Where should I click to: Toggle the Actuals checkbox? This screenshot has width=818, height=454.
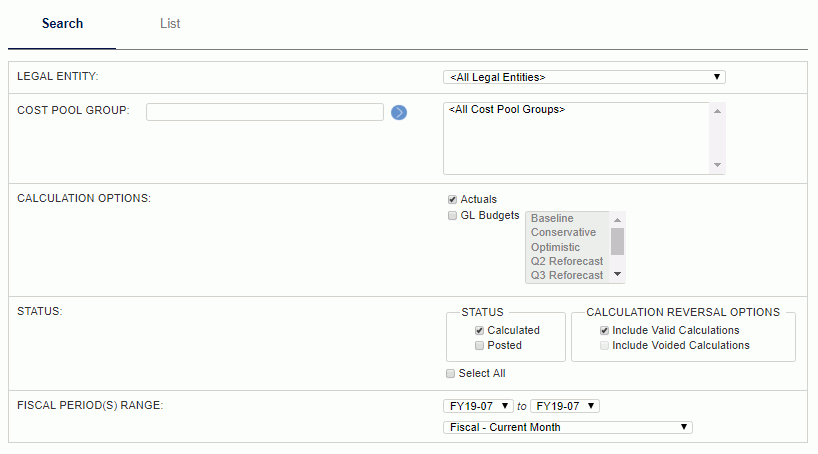pos(452,199)
